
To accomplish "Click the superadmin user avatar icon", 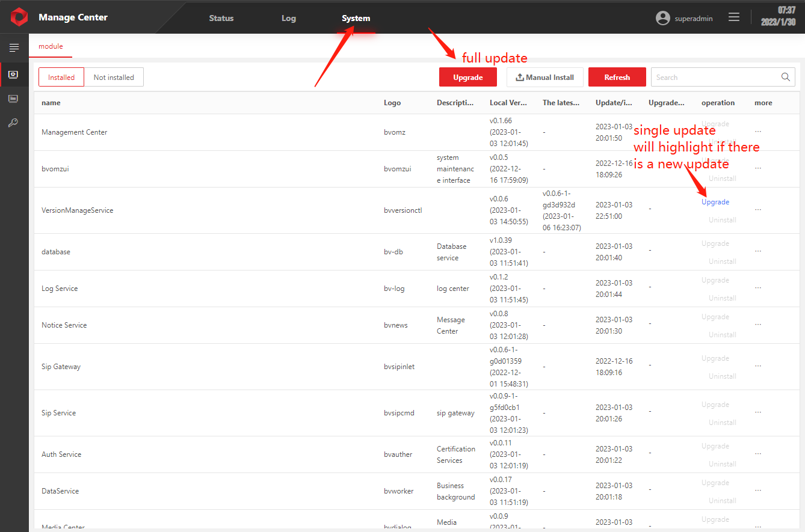I will [x=662, y=18].
